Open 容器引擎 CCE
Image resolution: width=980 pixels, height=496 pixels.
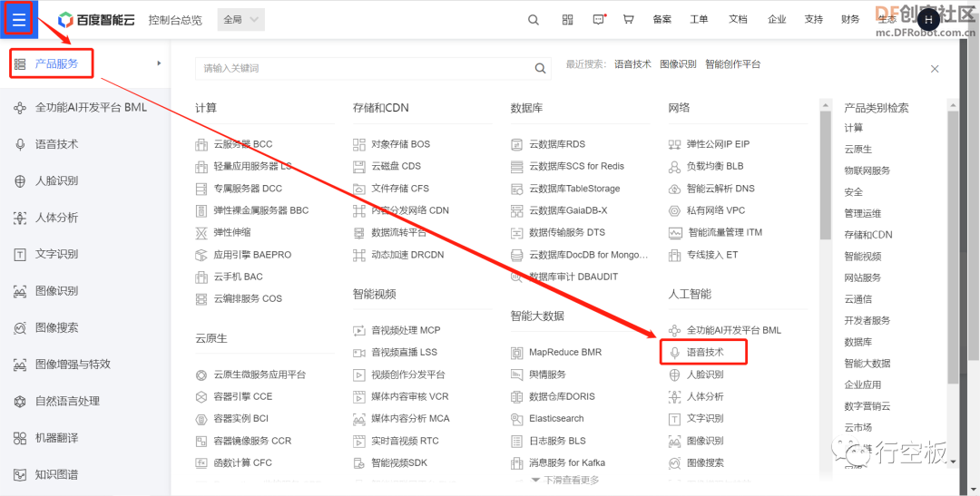click(x=242, y=396)
